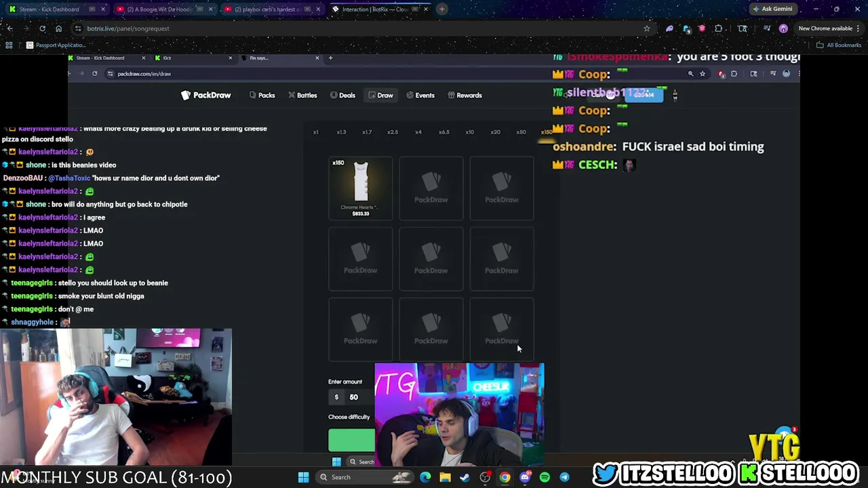Go to the Battles section
868x488 pixels.
point(302,96)
